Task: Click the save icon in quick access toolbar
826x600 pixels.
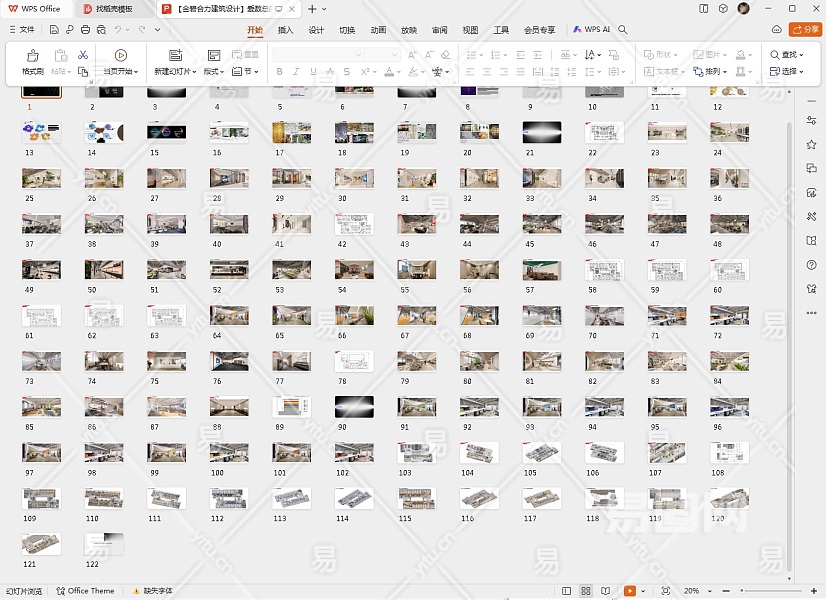Action: [x=54, y=30]
